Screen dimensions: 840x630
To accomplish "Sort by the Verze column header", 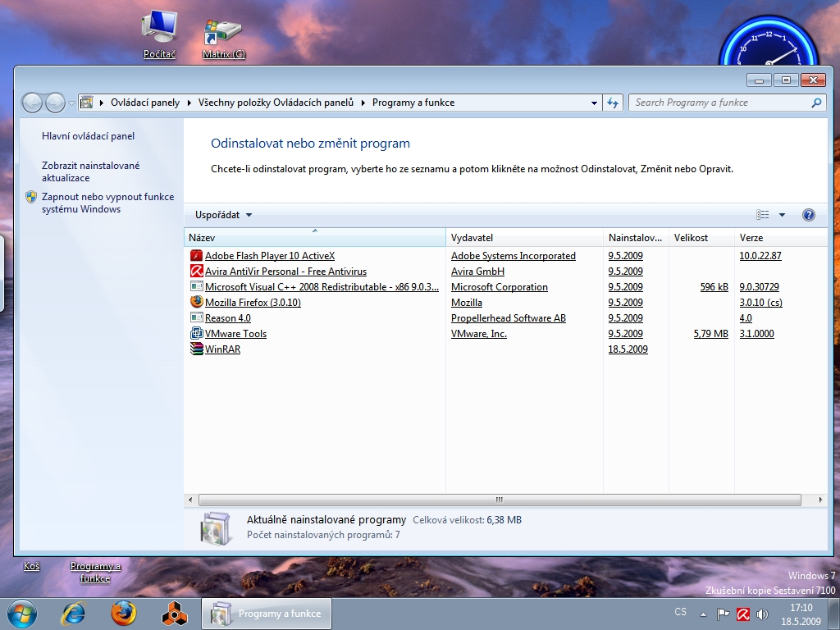I will coord(781,237).
